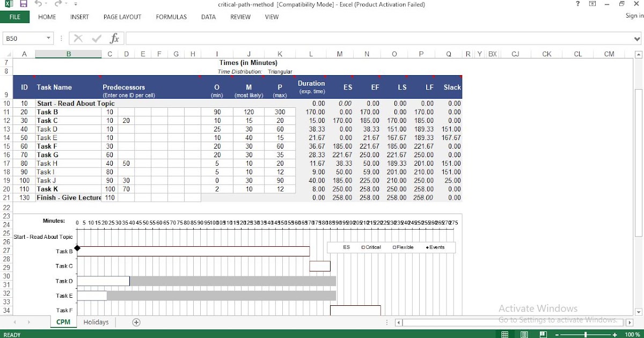
Task: Open the DATA ribbon tab
Action: tap(208, 17)
